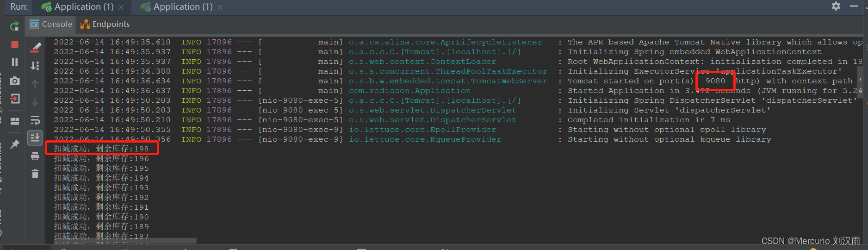The height and width of the screenshot is (250, 868).
Task: Switch to the Endpoints tab
Action: (105, 24)
